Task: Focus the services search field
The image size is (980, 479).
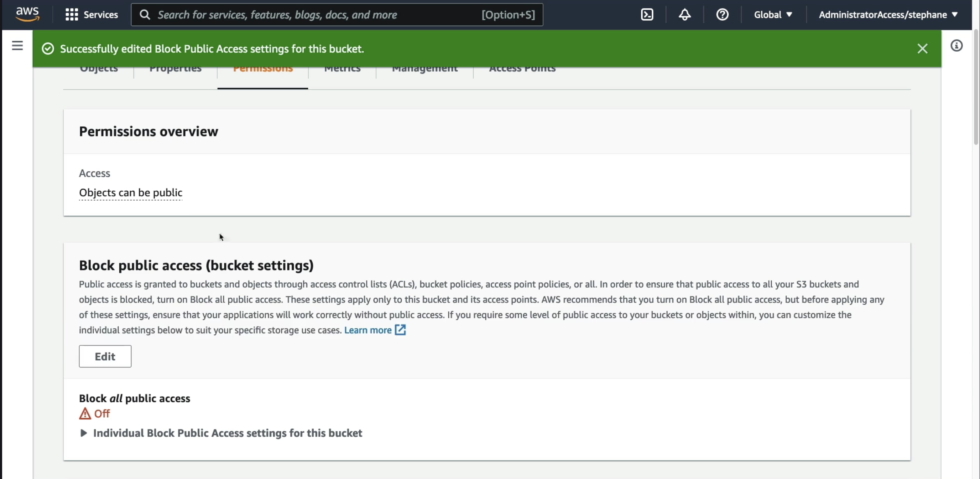Action: [x=337, y=15]
